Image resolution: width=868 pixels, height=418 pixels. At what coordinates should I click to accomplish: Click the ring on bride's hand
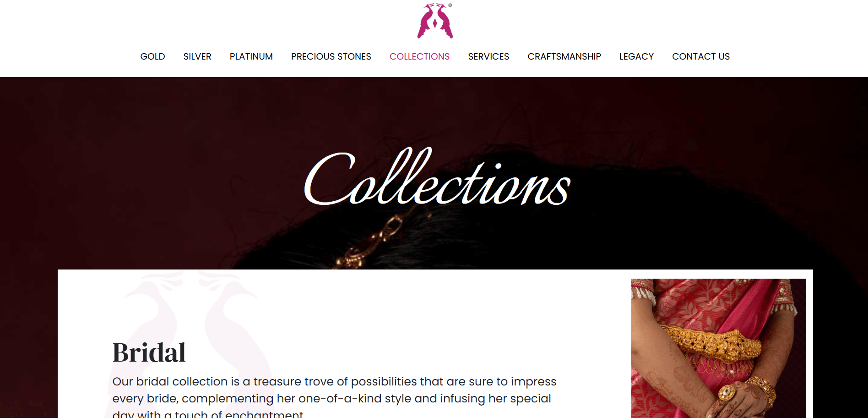coord(727,392)
